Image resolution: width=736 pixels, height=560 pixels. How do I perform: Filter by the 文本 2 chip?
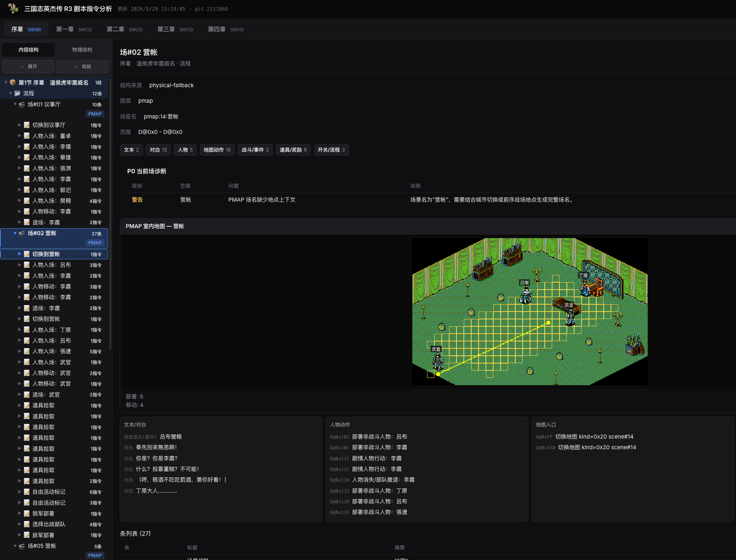click(x=131, y=150)
